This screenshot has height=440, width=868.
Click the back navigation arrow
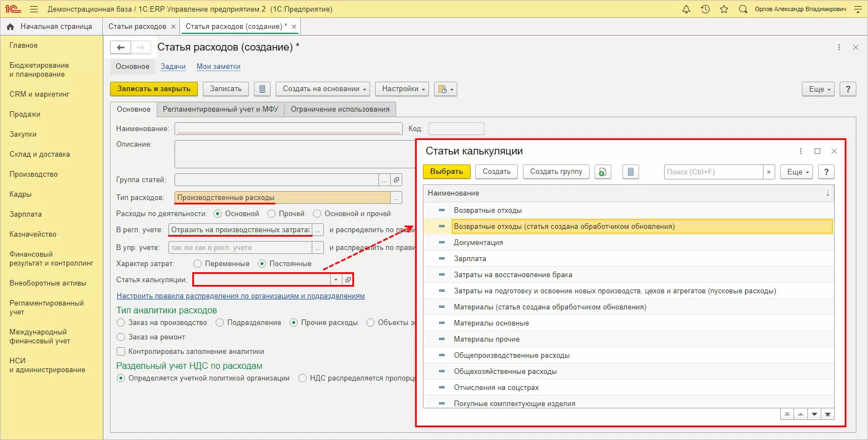tap(121, 48)
